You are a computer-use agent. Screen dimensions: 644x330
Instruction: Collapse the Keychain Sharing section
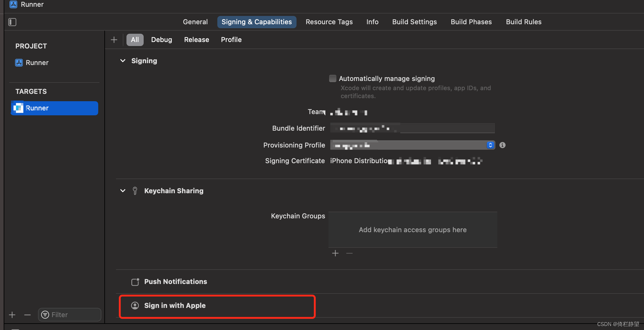[x=123, y=191]
